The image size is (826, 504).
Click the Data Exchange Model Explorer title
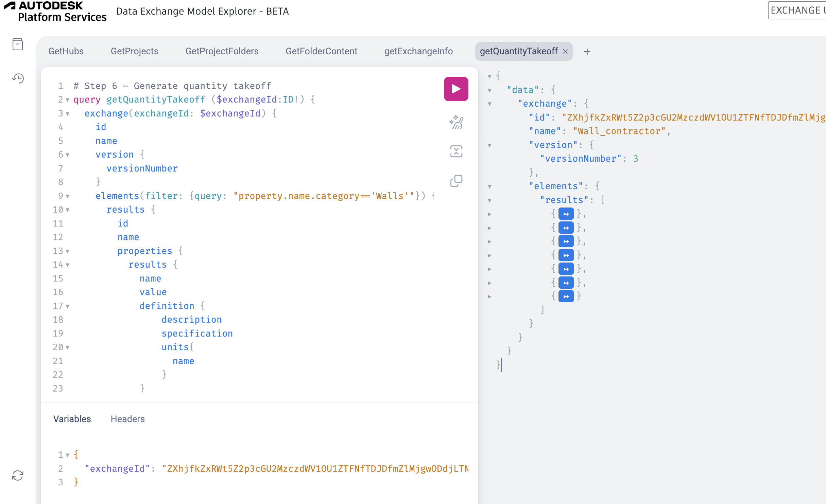click(203, 11)
